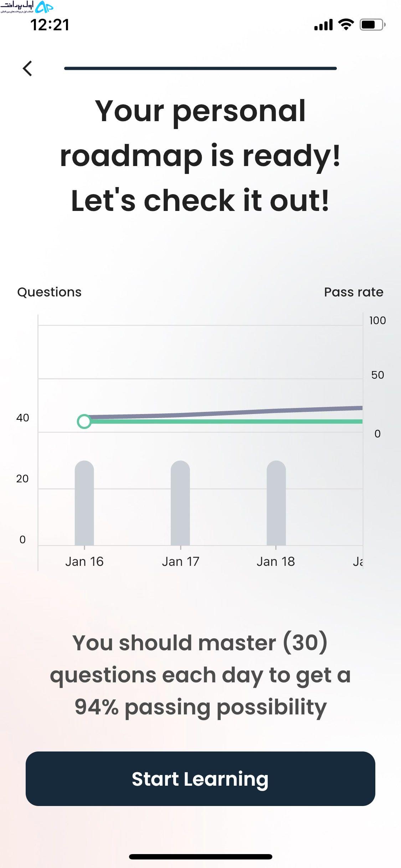This screenshot has width=401, height=868.
Task: Tap the back arrow icon
Action: tap(27, 68)
